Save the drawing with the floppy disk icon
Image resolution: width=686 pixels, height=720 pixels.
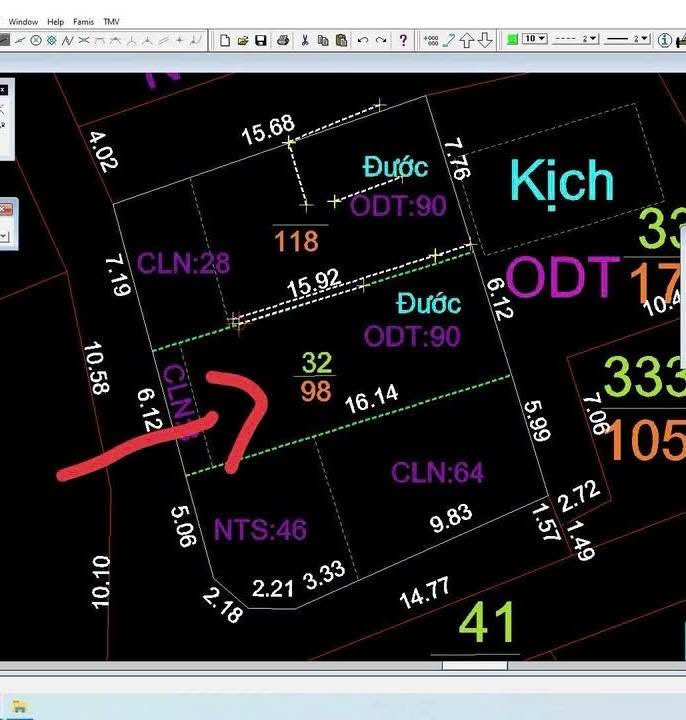tap(261, 40)
